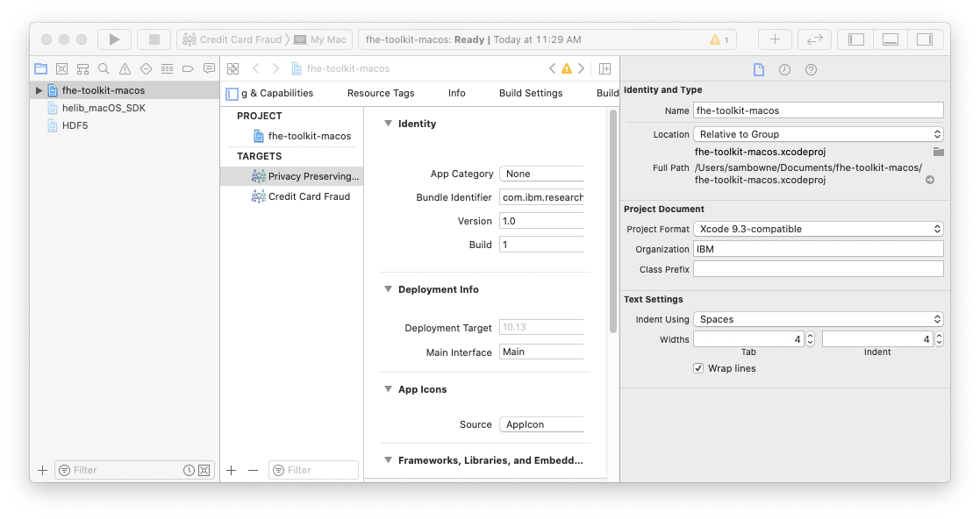Open the Project Format dropdown
The height and width of the screenshot is (519, 980).
click(x=818, y=229)
